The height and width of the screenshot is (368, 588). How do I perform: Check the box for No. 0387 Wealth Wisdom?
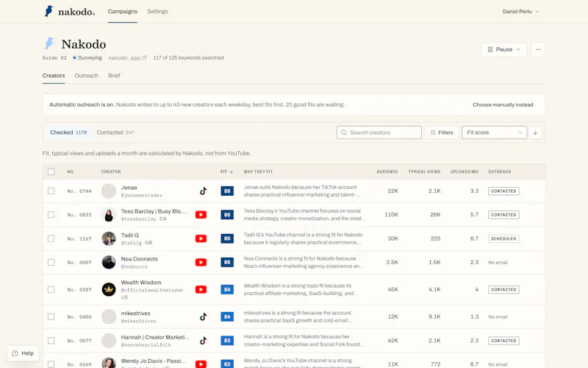51,289
